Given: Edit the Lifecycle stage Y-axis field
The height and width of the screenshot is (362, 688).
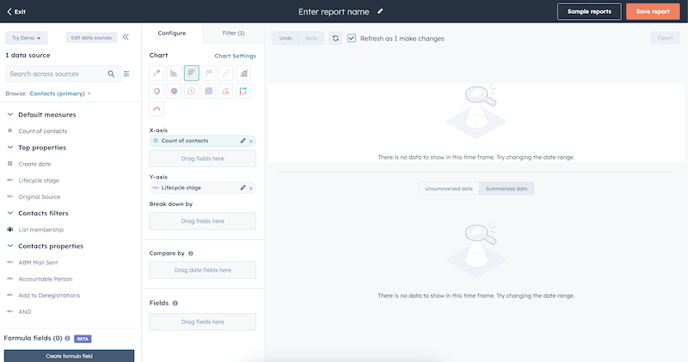Looking at the screenshot, I should (243, 188).
